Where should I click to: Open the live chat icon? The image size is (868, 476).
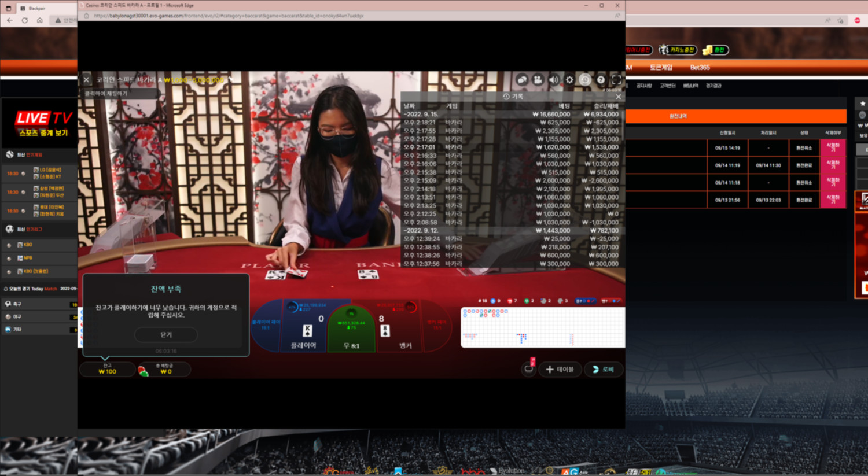[522, 80]
